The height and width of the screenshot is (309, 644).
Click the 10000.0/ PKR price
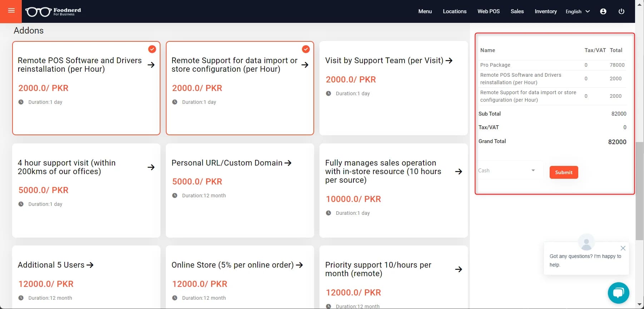point(353,199)
